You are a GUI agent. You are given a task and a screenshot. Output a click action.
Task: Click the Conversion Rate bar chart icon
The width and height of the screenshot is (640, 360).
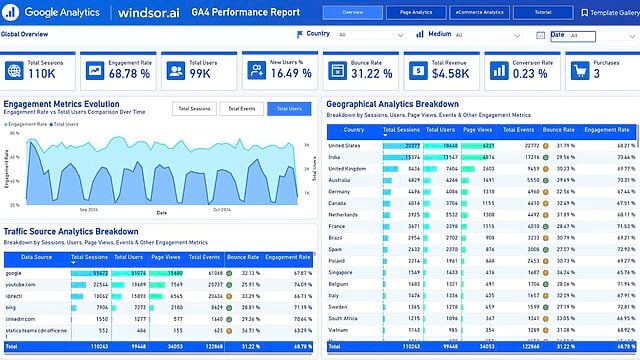[499, 71]
